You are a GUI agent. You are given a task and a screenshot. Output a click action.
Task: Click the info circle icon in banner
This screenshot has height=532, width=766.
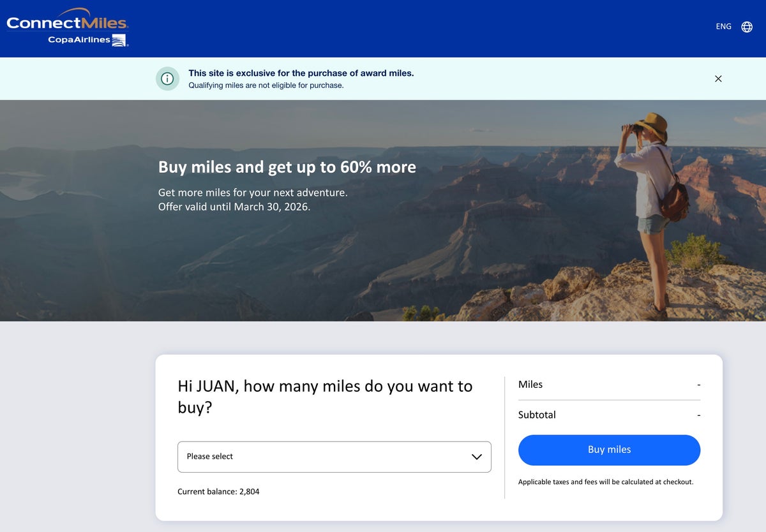click(167, 78)
